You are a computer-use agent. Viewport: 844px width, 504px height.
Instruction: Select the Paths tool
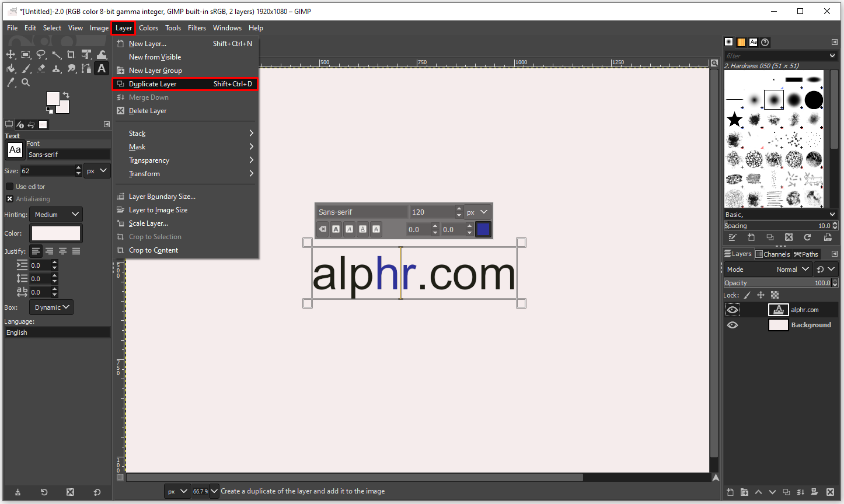point(86,68)
